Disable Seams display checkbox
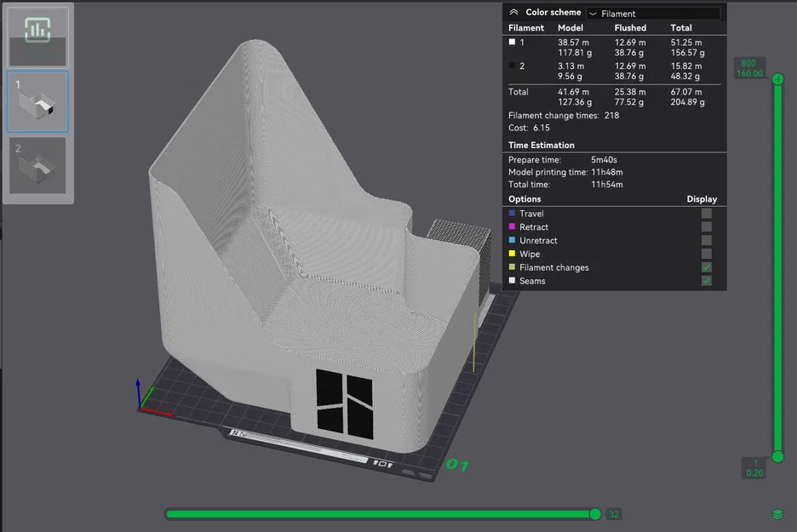This screenshot has width=797, height=532. pyautogui.click(x=707, y=281)
